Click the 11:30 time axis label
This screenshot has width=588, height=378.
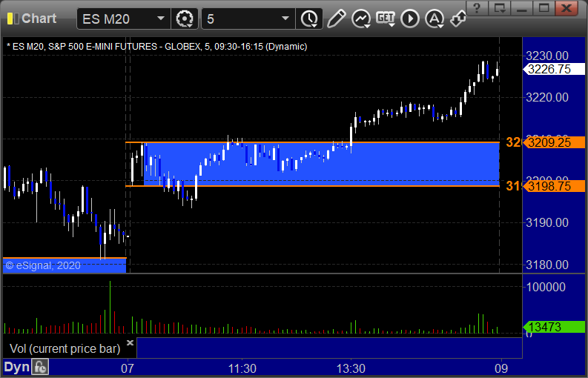pos(242,368)
